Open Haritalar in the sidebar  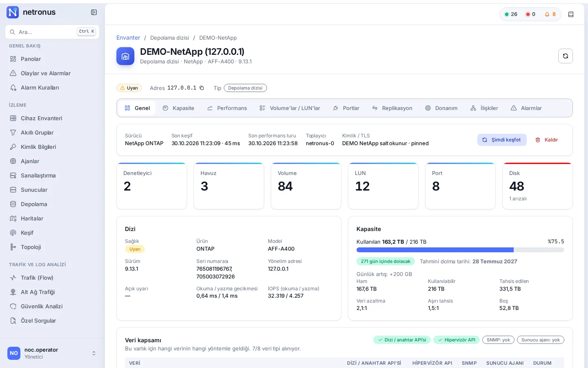[52, 218]
